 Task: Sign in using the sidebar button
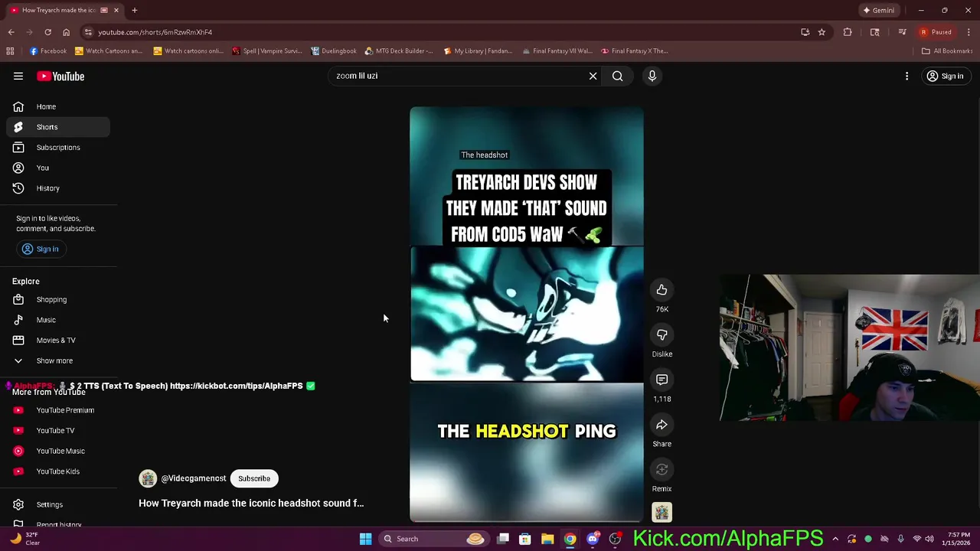tap(41, 249)
